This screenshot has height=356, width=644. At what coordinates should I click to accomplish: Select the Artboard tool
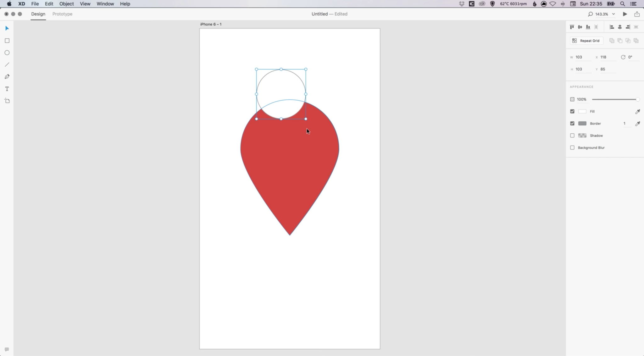(x=7, y=100)
